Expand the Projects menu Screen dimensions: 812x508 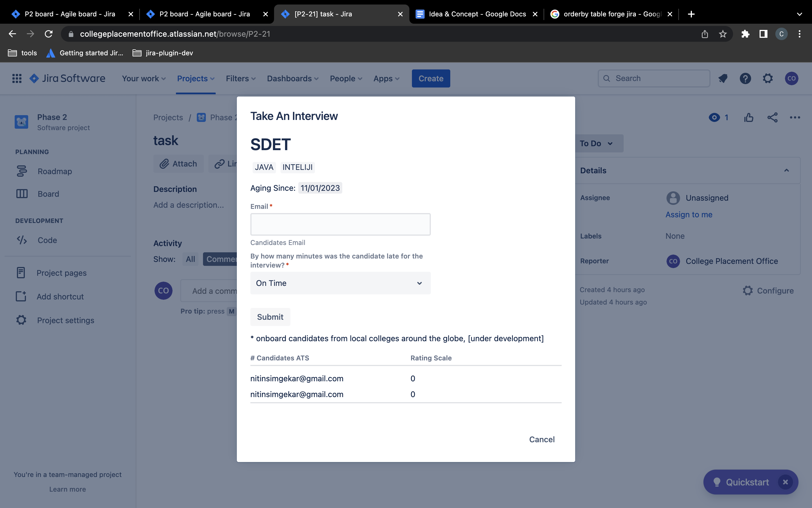pos(196,78)
